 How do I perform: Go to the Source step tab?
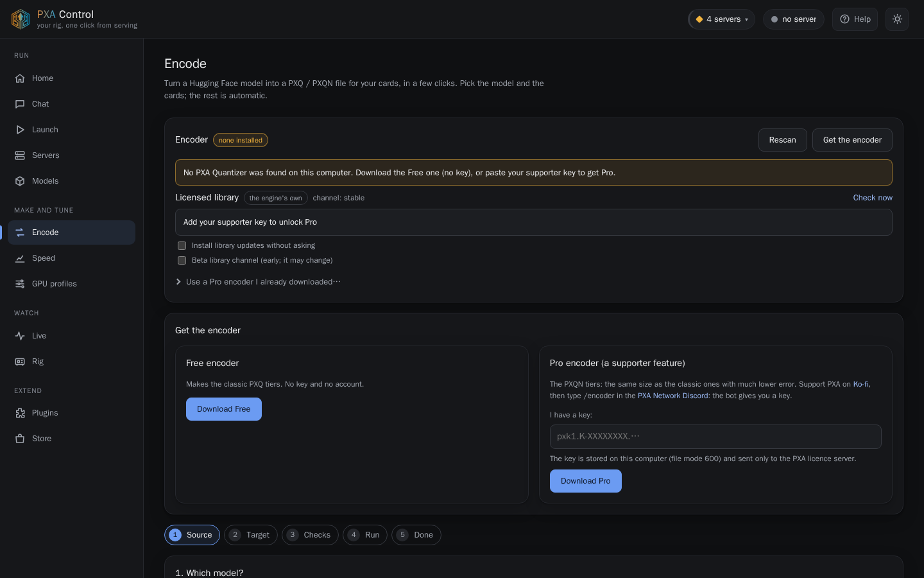[192, 535]
